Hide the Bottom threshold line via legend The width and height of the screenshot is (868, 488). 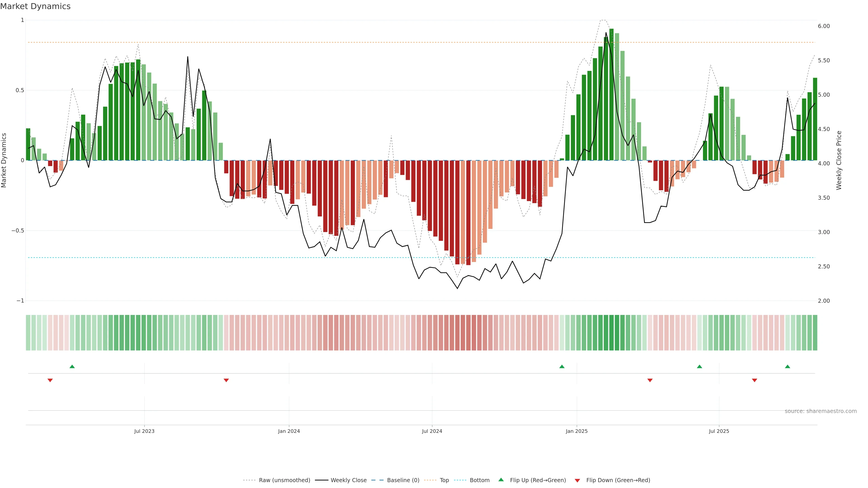[479, 480]
